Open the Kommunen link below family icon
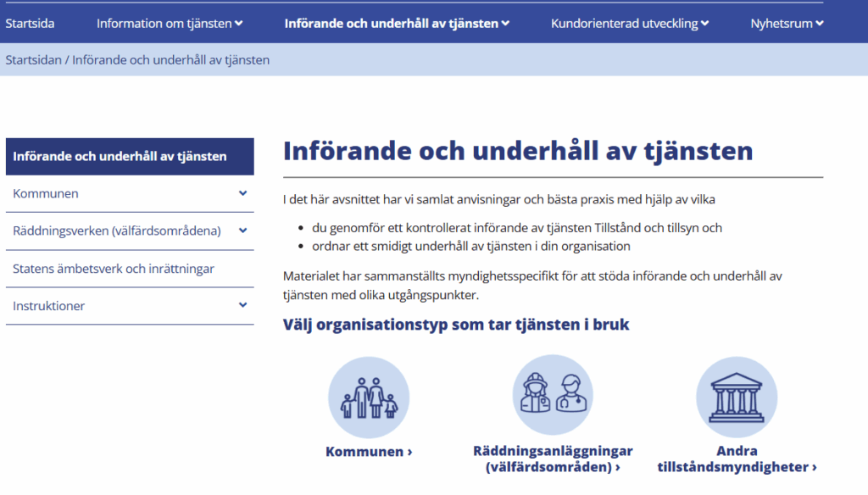Screen dimensions: 868x495 tap(369, 452)
